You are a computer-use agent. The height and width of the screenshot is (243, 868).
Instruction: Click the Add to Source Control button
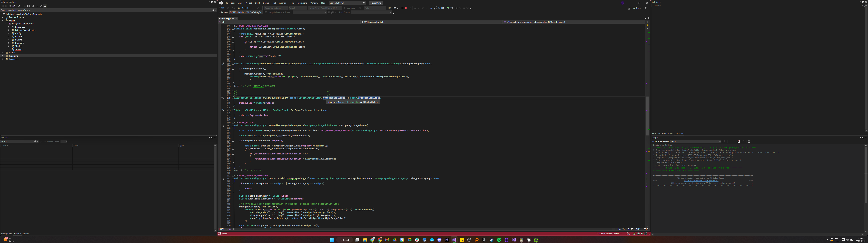click(x=610, y=233)
